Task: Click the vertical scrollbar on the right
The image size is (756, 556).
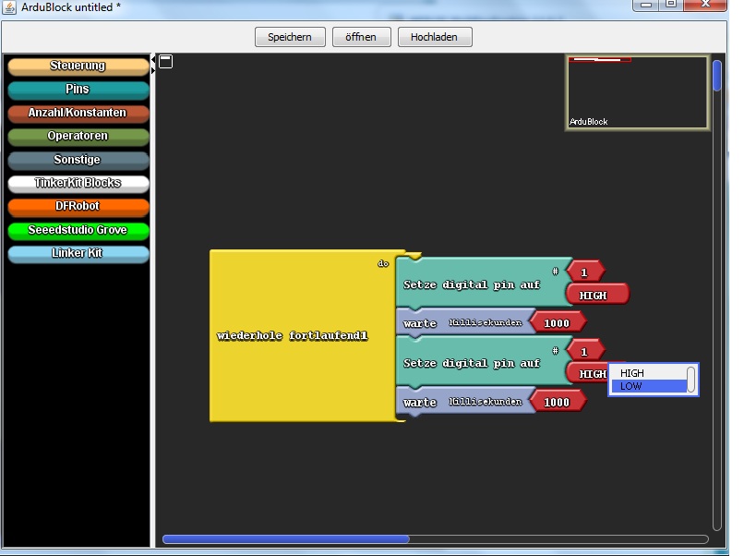Action: point(716,76)
